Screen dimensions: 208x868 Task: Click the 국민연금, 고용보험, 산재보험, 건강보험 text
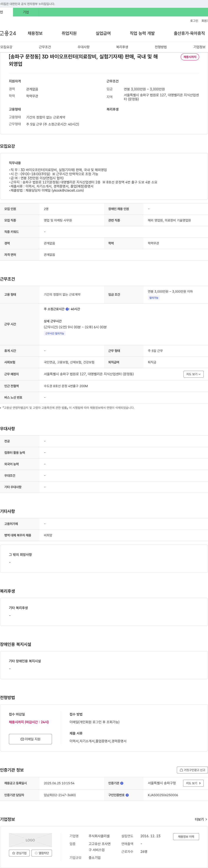69,362
